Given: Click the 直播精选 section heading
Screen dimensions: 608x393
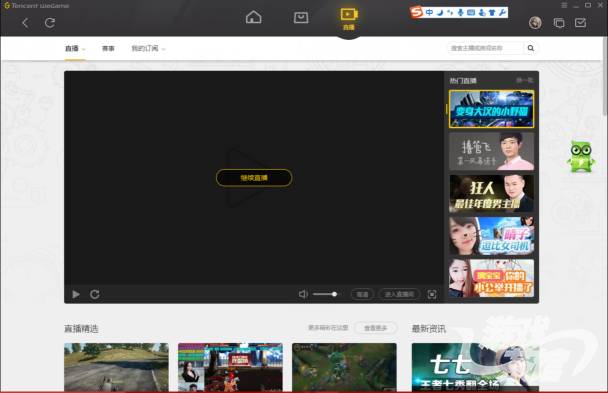Looking at the screenshot, I should [x=81, y=329].
